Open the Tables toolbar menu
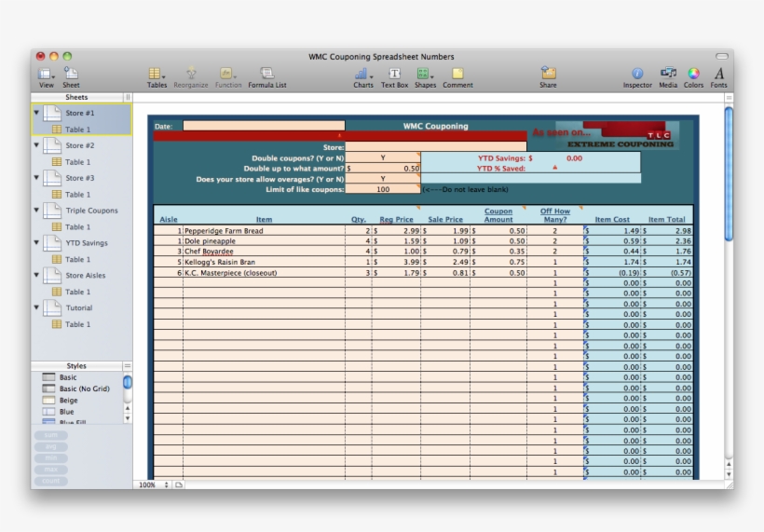The image size is (764, 532). [157, 77]
